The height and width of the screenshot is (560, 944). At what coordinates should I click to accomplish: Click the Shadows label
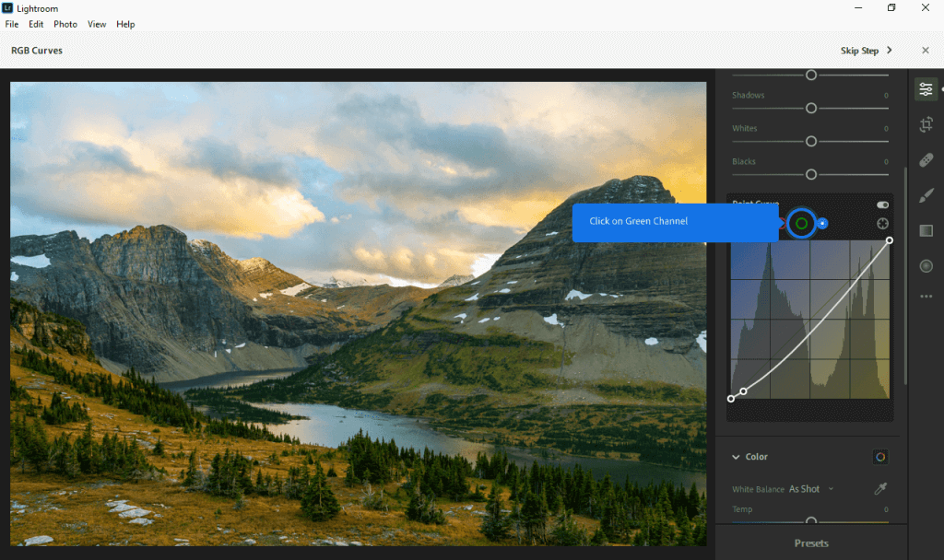749,95
